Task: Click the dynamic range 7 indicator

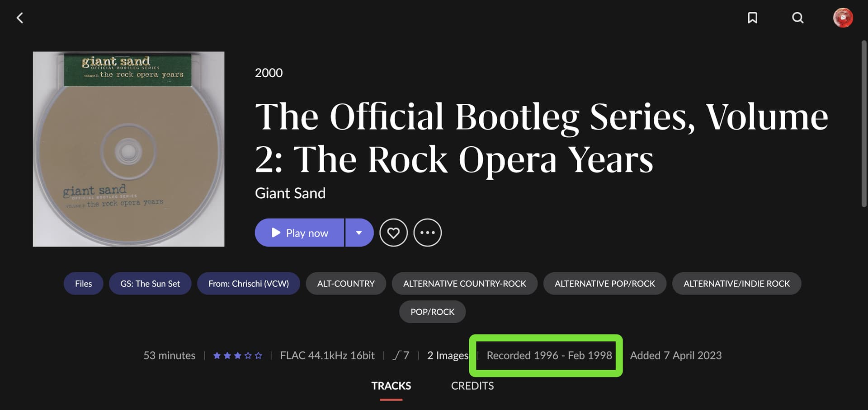Action: [401, 356]
